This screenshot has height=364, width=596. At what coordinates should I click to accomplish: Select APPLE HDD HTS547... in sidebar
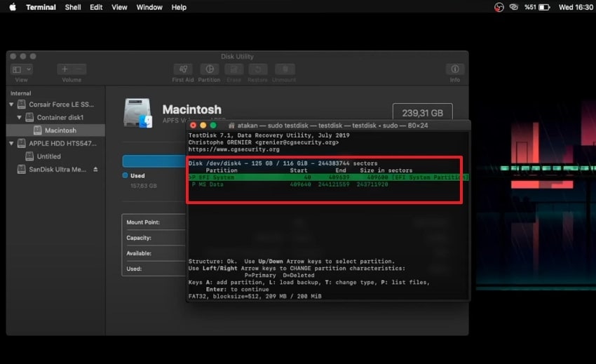tap(62, 143)
